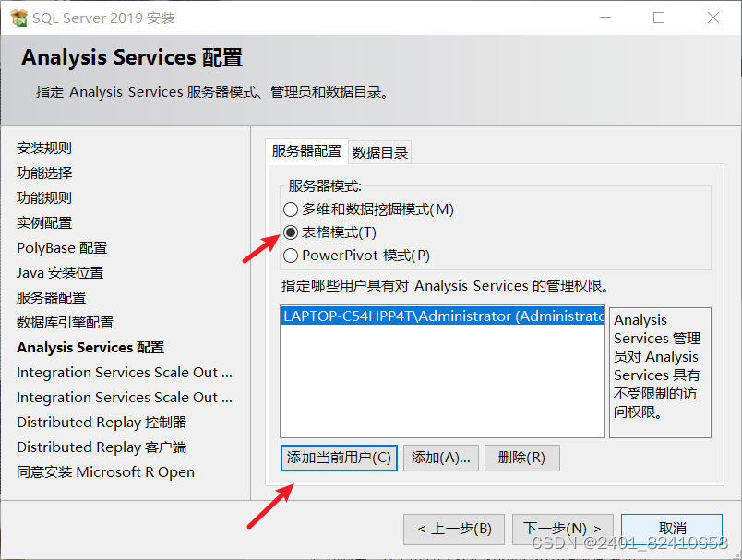
Task: Maximize the SQL Server 2019 setup window
Action: [x=659, y=18]
